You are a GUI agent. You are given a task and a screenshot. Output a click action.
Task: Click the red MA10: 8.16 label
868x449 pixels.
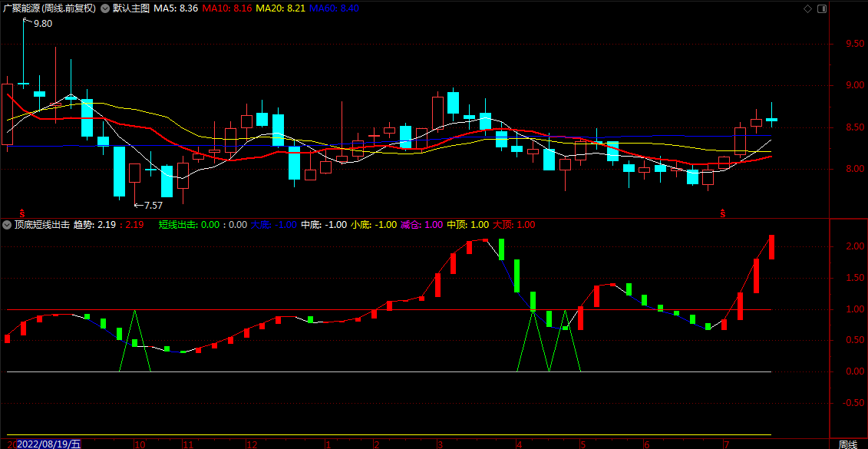227,9
